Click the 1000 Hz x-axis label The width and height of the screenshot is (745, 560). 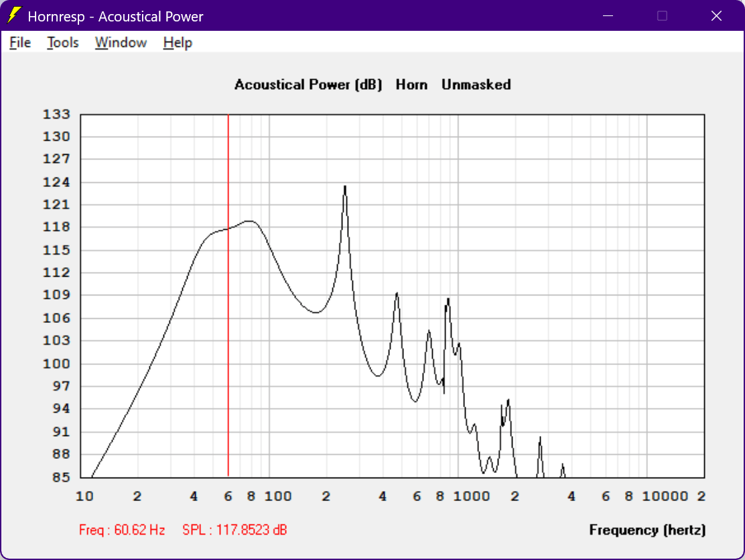472,496
